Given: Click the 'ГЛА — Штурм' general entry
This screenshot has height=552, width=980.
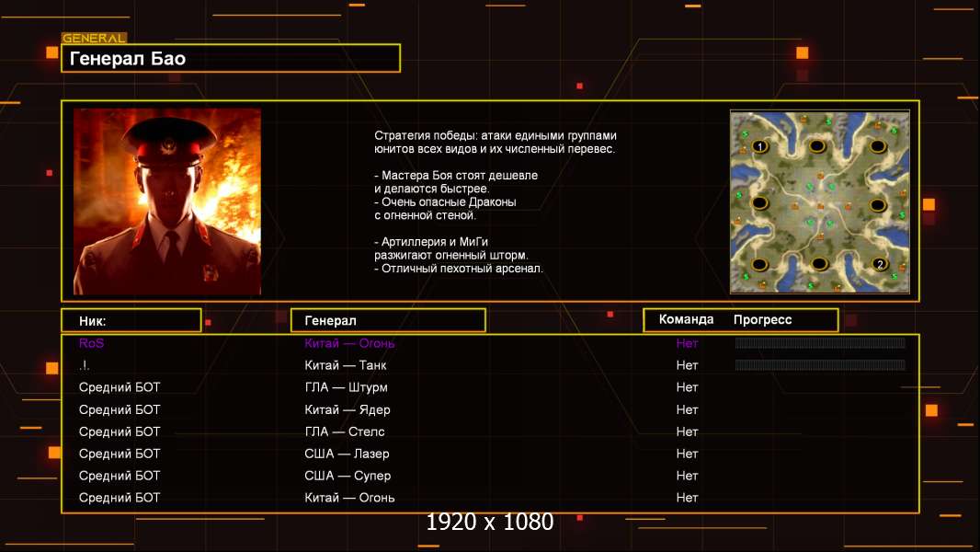Looking at the screenshot, I should 347,387.
